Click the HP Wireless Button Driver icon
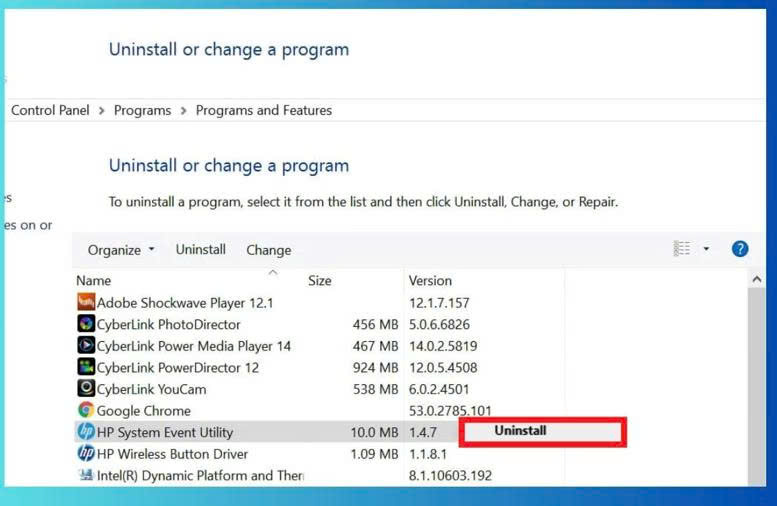 (86, 454)
